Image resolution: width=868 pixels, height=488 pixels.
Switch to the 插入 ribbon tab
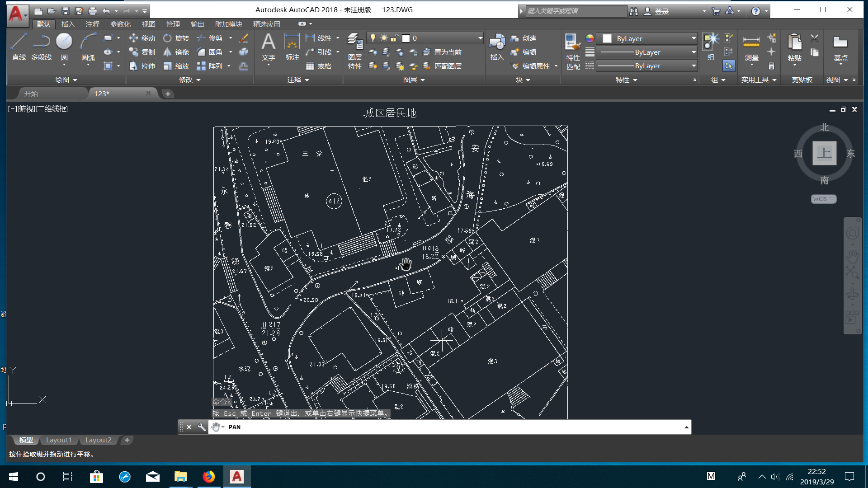[x=68, y=24]
